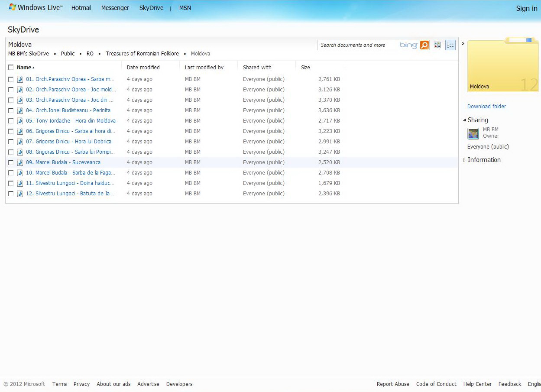Sort by Name column header
The width and height of the screenshot is (541, 392).
pyautogui.click(x=24, y=68)
